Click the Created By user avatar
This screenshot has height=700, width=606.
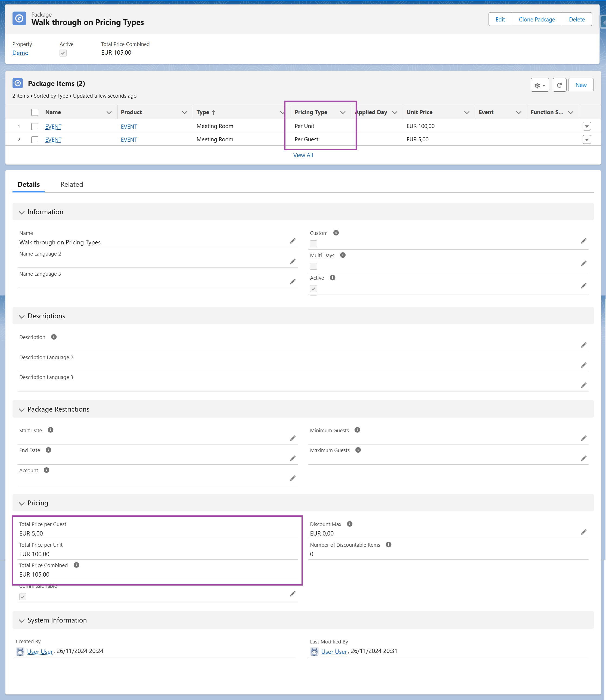click(20, 651)
